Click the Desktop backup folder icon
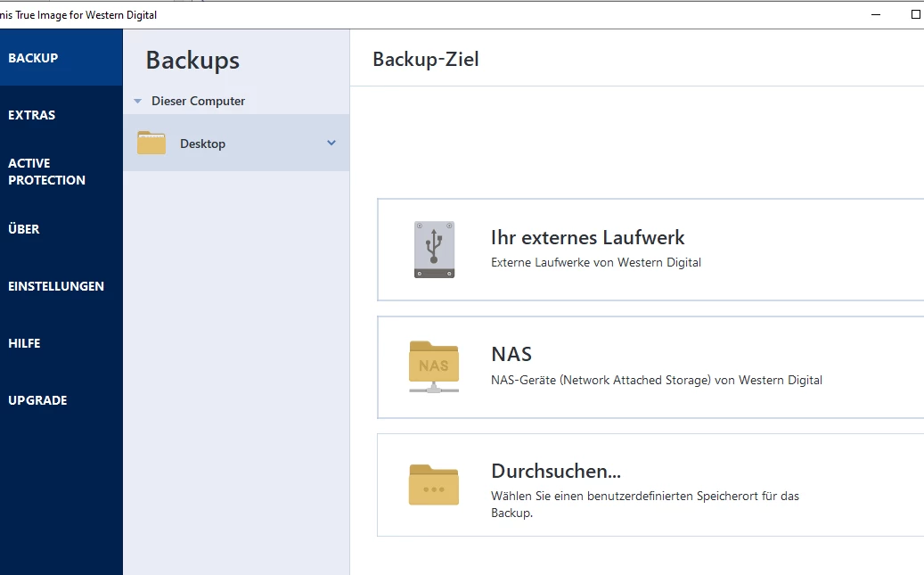This screenshot has width=924, height=575. 151,144
